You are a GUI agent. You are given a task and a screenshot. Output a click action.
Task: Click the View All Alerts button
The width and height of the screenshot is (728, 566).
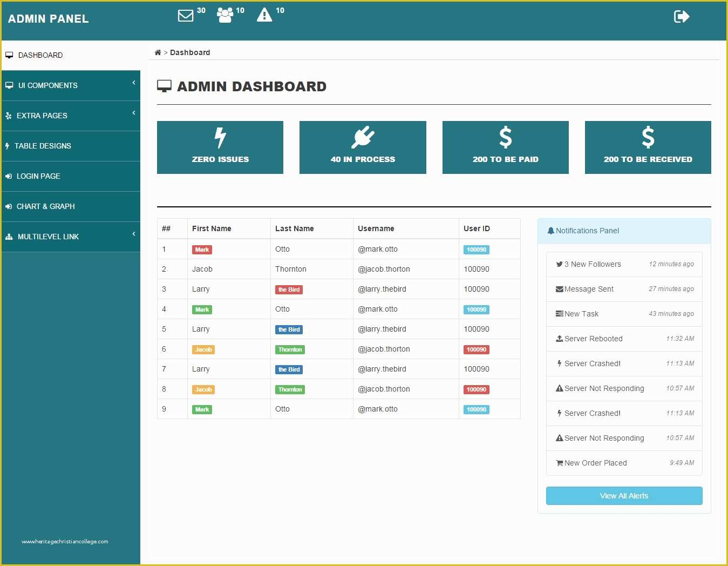(624, 495)
